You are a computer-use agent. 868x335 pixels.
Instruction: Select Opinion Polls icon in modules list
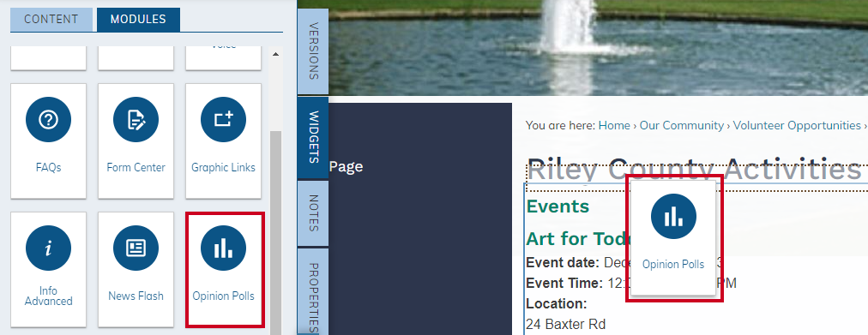coord(223,248)
